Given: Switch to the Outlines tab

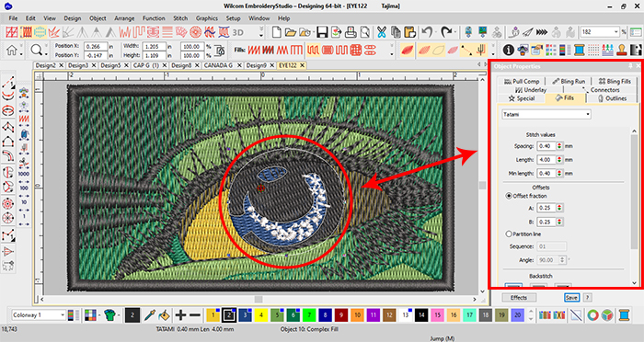Looking at the screenshot, I should click(x=612, y=98).
